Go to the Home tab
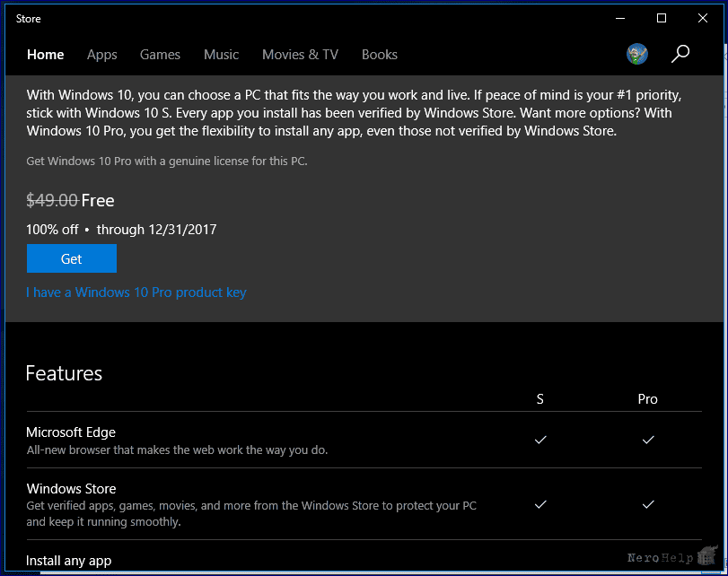This screenshot has width=728, height=576. tap(46, 55)
